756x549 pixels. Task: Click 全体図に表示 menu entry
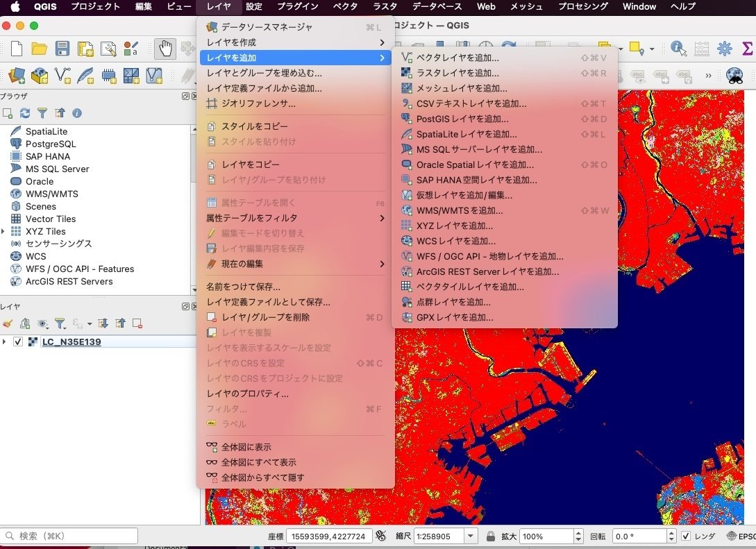click(295, 447)
